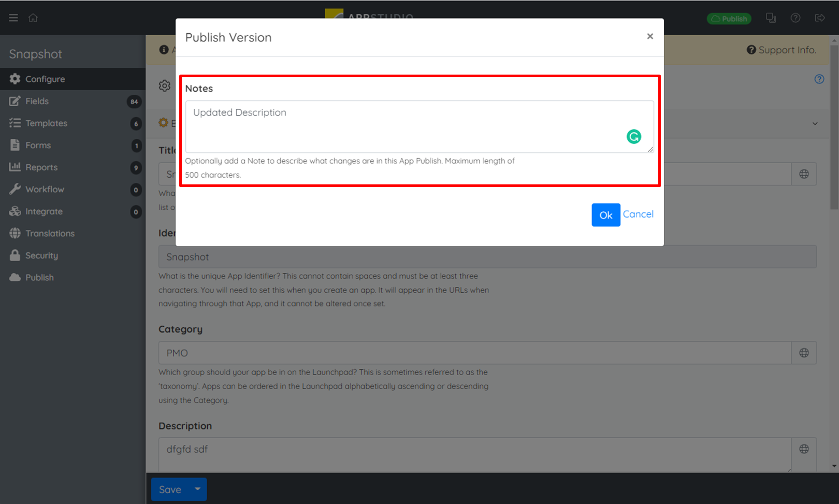Click the settings cog icon beside the dialog
839x504 pixels.
point(165,86)
